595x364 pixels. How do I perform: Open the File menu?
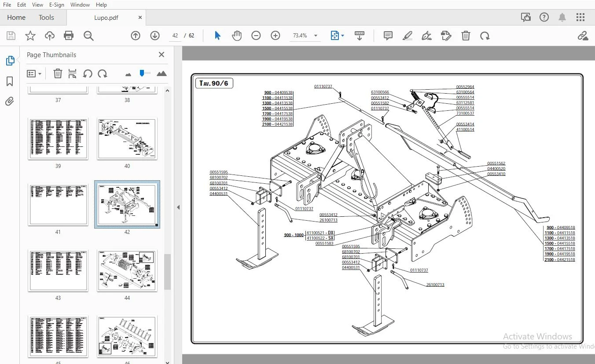click(7, 4)
